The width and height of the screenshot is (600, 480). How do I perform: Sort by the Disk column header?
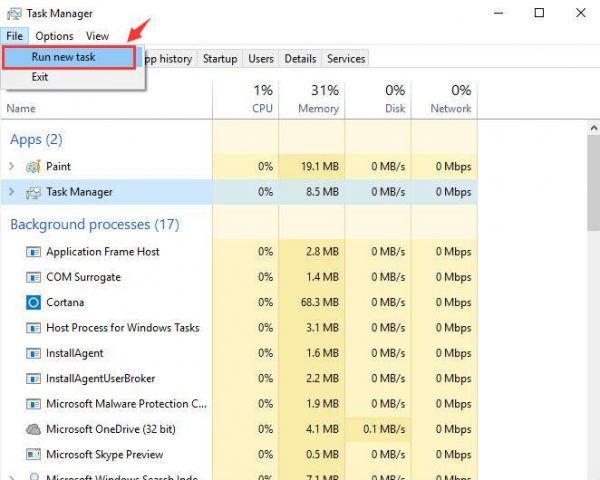click(378, 100)
